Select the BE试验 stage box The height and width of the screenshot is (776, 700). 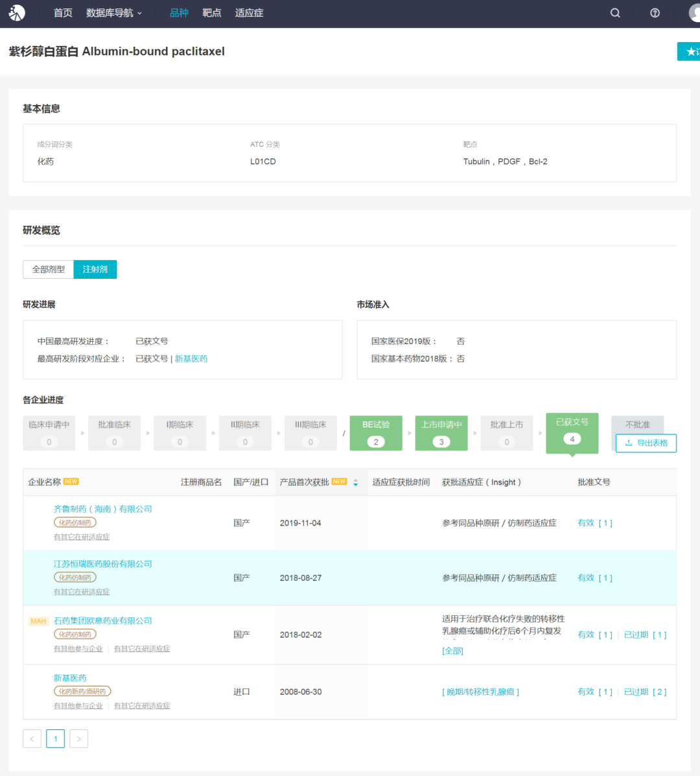[x=376, y=433]
